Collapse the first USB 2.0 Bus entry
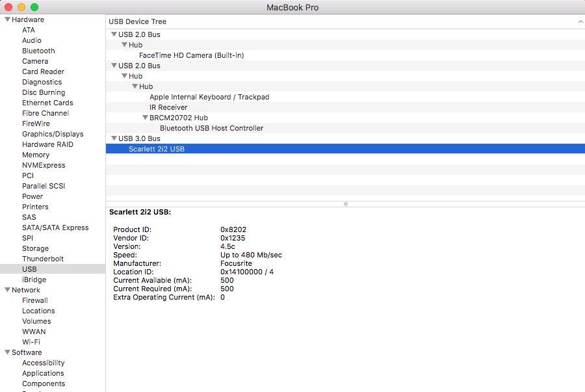585x392 pixels. click(114, 34)
